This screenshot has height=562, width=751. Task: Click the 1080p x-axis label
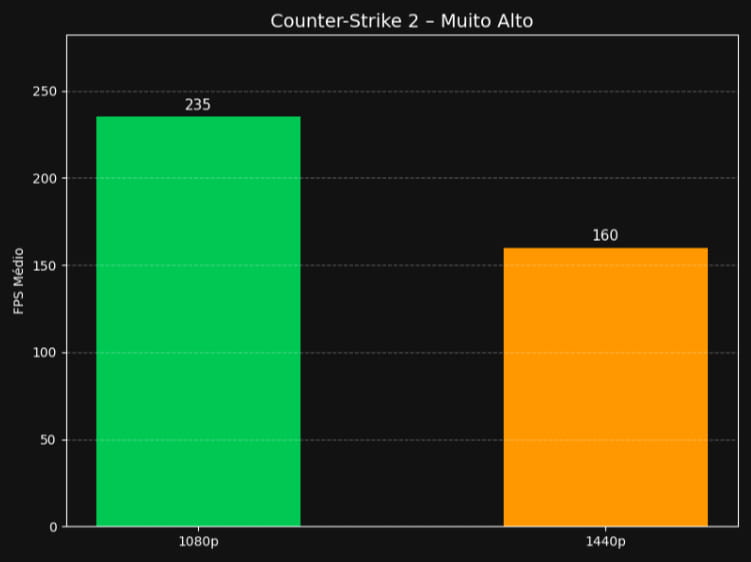pyautogui.click(x=198, y=542)
